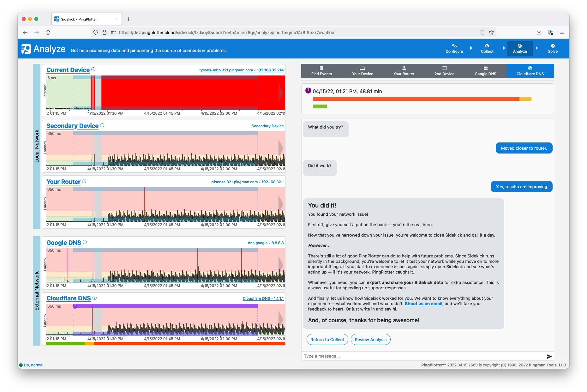Image resolution: width=587 pixels, height=392 pixels.
Task: Bookmark this page with the star icon
Action: (491, 32)
